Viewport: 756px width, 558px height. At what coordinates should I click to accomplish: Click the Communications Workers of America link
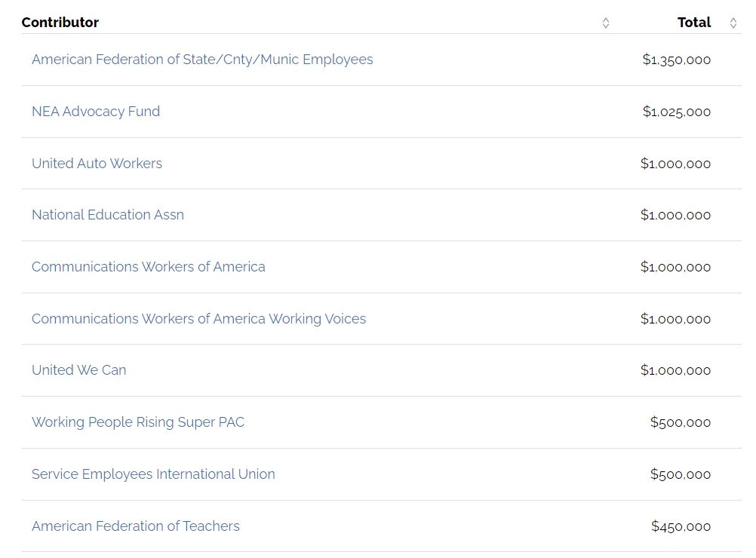149,267
